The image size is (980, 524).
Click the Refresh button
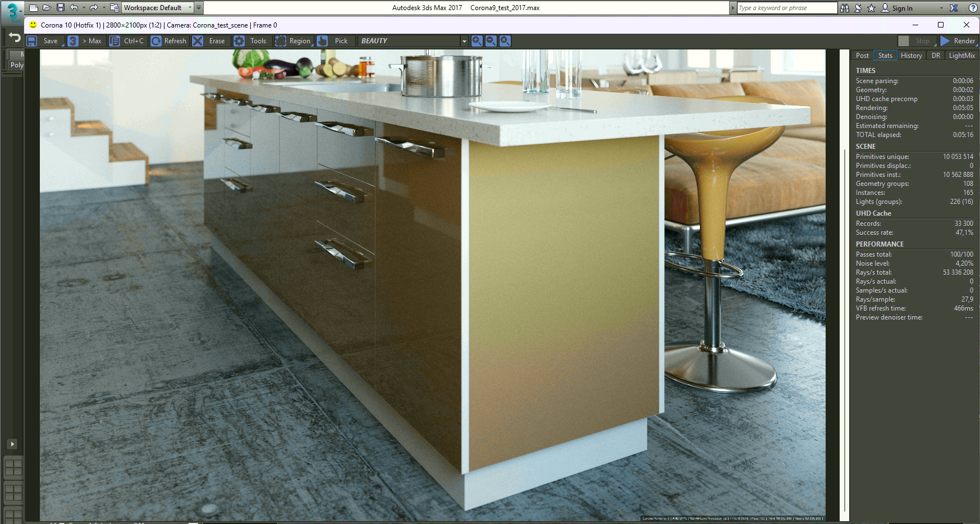(x=169, y=41)
